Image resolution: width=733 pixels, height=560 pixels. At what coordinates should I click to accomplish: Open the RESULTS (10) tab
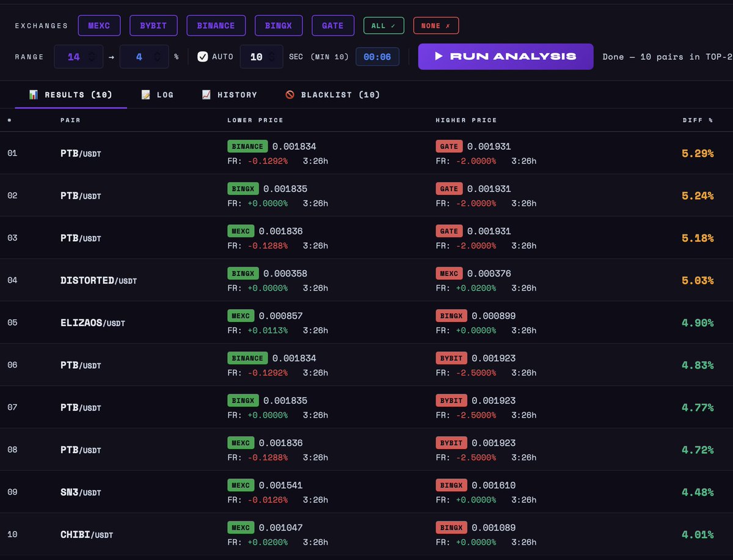pos(71,95)
